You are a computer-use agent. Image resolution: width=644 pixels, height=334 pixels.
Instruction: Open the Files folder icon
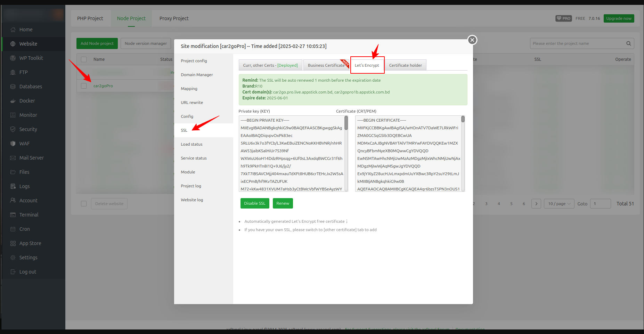[13, 172]
